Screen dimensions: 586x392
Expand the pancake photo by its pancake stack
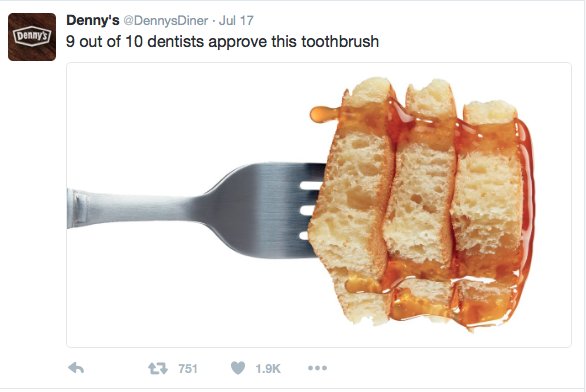point(422,204)
